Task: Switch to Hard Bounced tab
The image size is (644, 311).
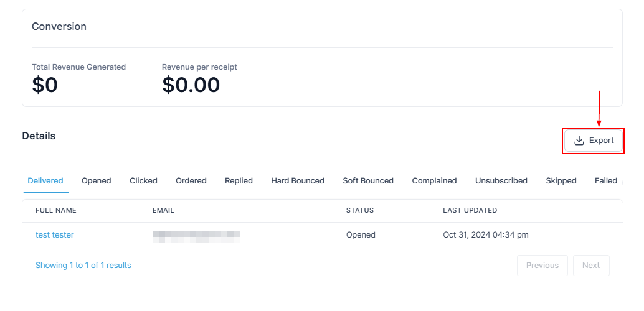Action: 298,181
